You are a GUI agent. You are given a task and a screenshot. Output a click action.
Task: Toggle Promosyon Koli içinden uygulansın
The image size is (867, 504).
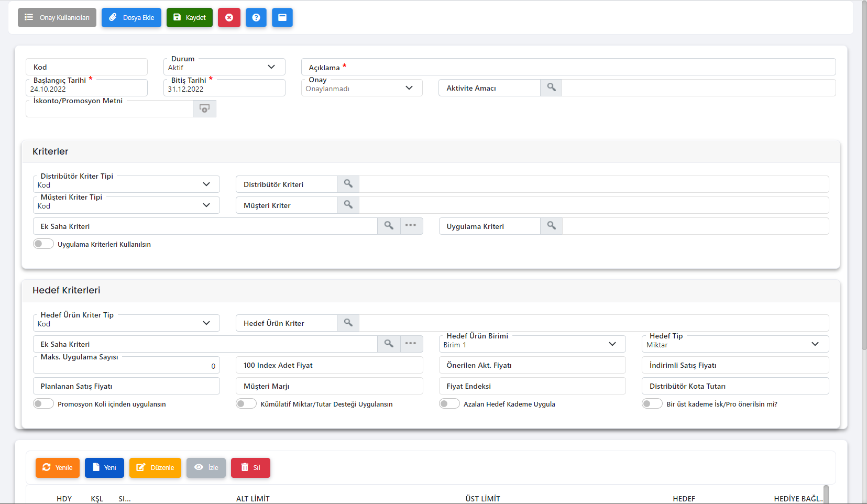click(43, 404)
